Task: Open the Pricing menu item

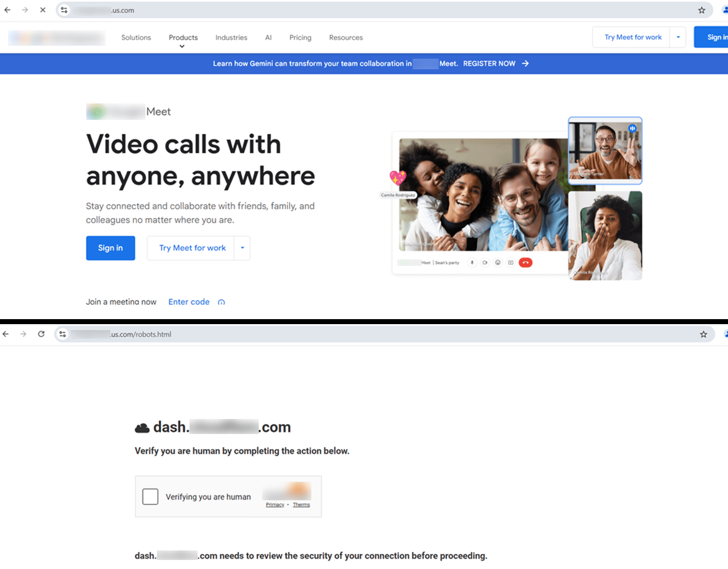Action: tap(300, 38)
